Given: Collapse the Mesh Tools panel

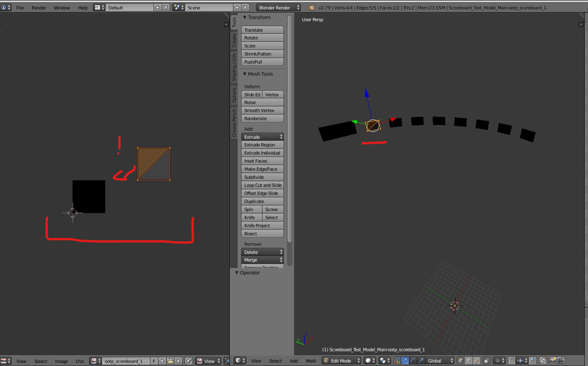Looking at the screenshot, I should point(244,74).
